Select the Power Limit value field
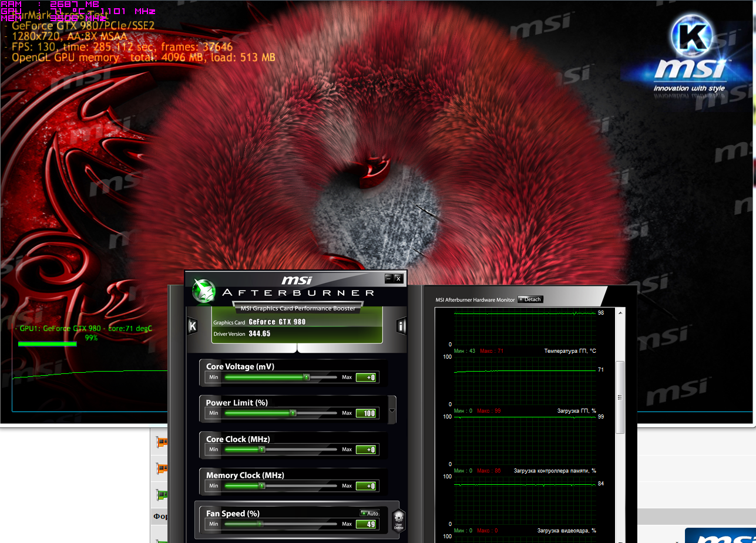This screenshot has width=756, height=543. click(366, 413)
